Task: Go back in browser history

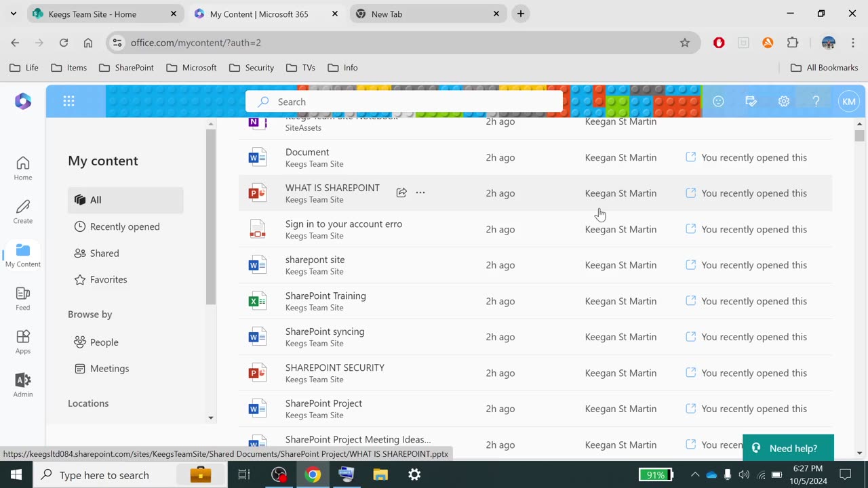Action: 15,43
